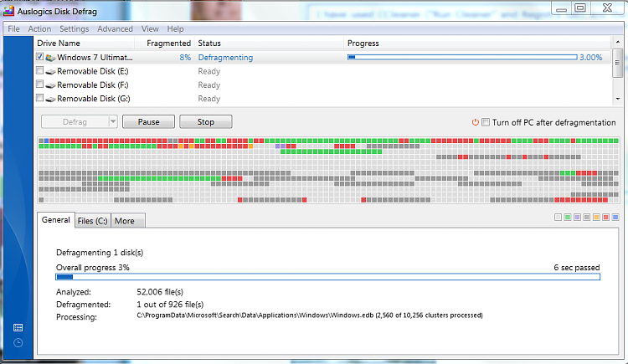Click drive list scrollbar up arrow
The image size is (628, 364).
point(618,42)
